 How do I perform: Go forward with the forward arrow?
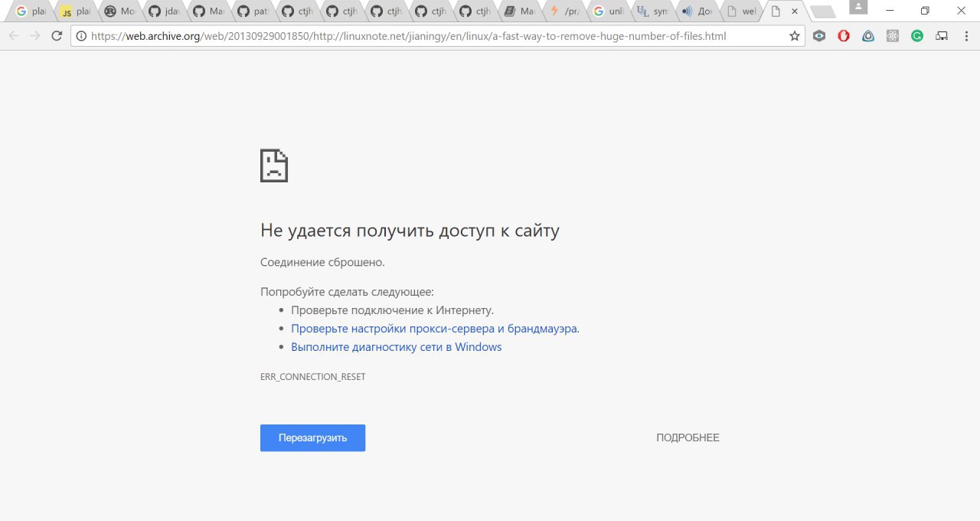click(x=35, y=36)
